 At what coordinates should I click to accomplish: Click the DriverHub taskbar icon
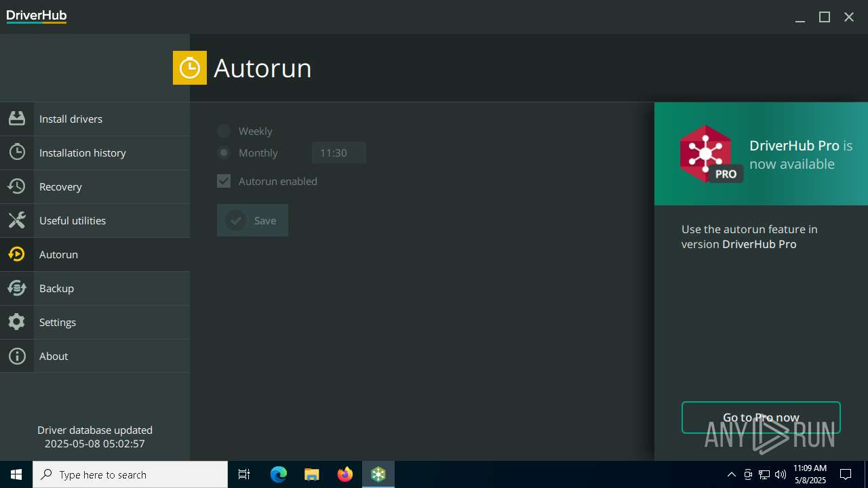point(378,474)
